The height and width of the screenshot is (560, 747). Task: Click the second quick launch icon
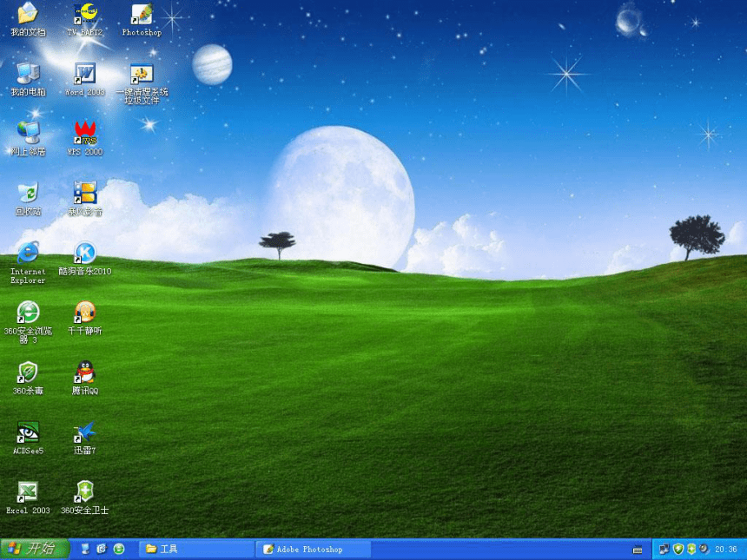click(x=102, y=549)
